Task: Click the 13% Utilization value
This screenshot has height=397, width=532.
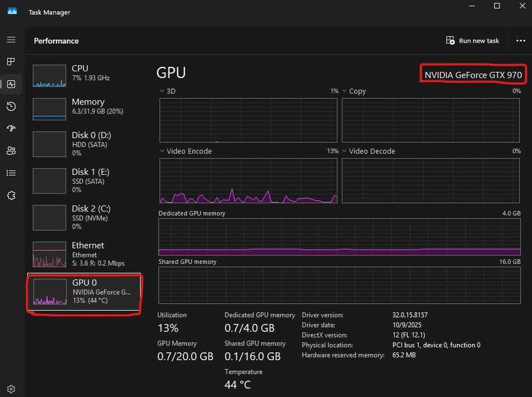Action: [168, 328]
